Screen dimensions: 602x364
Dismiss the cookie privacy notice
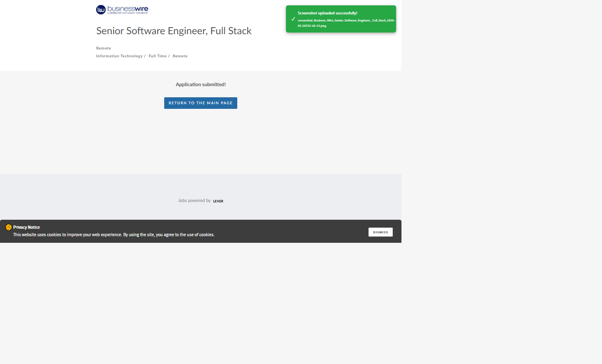pos(380,232)
